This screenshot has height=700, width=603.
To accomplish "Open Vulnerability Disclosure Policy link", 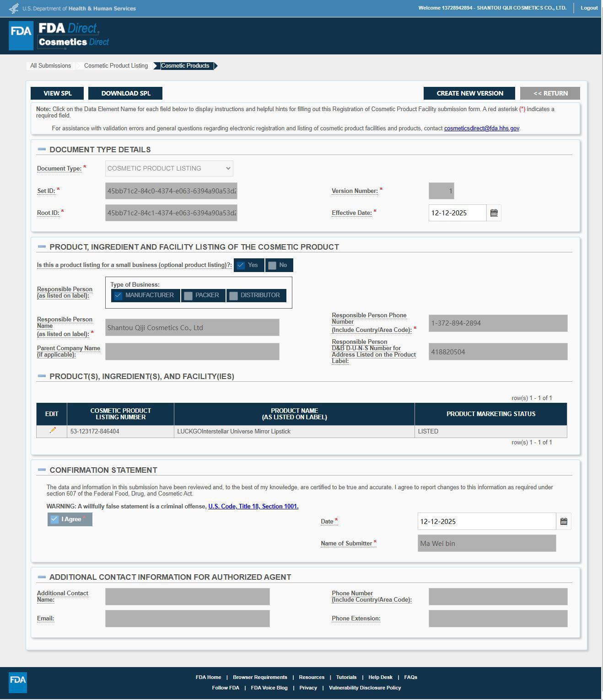I will (365, 688).
